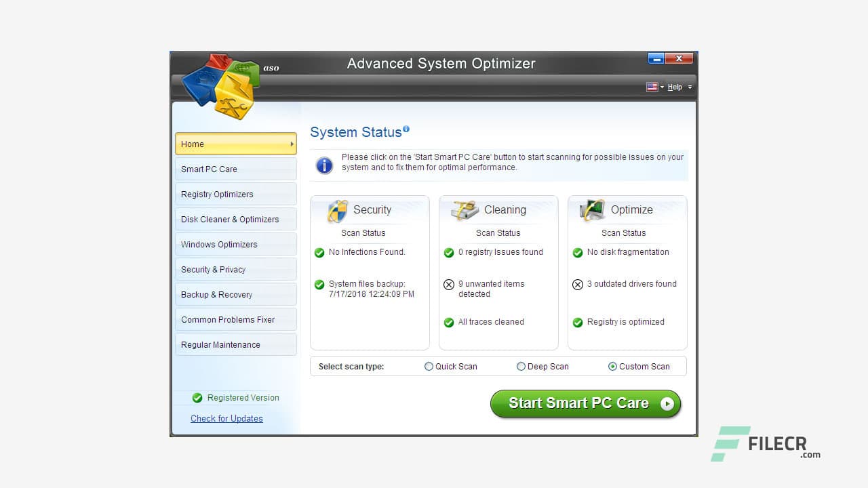The height and width of the screenshot is (488, 868).
Task: Select the Deep Scan option
Action: click(x=521, y=366)
